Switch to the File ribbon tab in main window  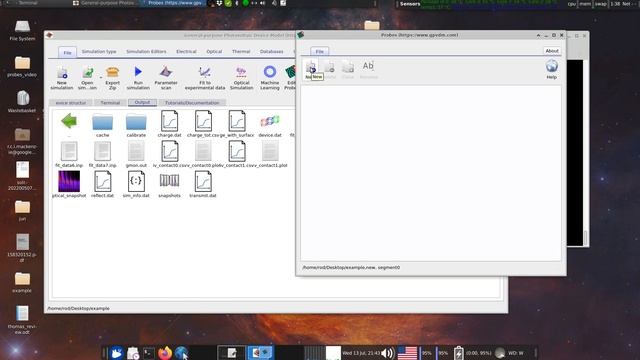(x=67, y=52)
